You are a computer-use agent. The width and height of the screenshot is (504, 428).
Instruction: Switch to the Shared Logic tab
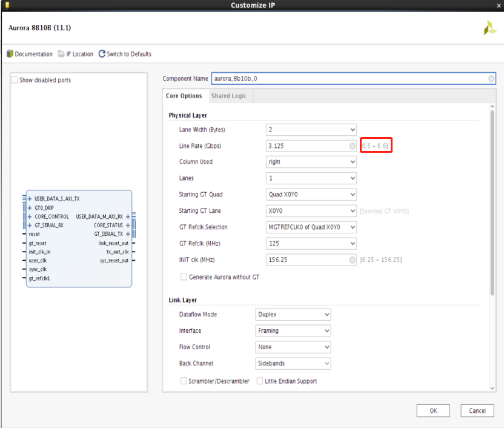(x=229, y=96)
